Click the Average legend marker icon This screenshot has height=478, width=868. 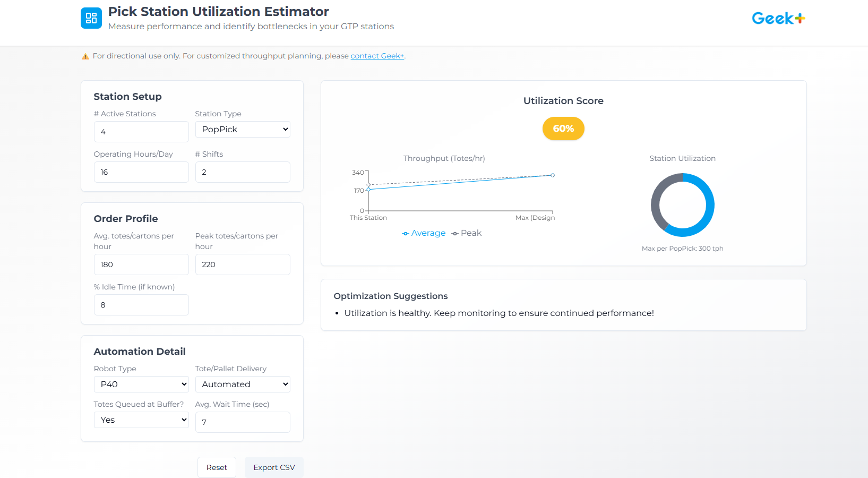[405, 233]
